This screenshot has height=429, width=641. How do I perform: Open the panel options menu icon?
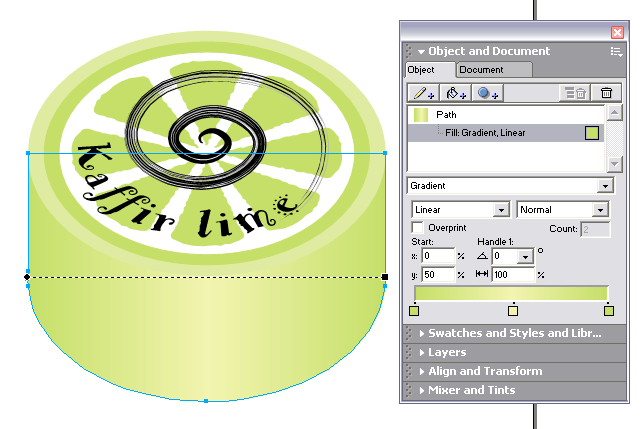(x=616, y=52)
